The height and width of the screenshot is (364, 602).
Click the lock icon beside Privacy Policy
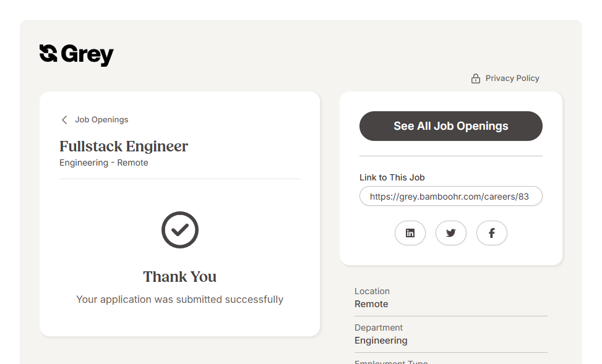[476, 78]
